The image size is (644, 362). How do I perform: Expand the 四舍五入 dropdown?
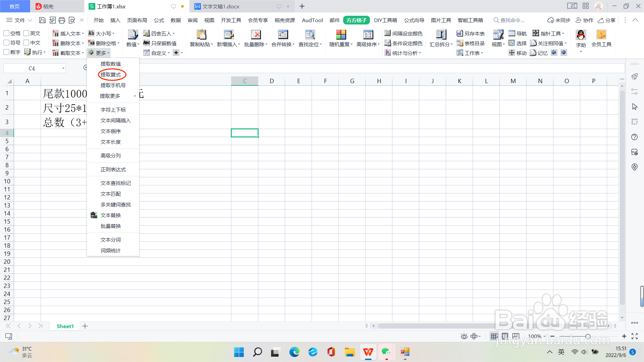174,34
